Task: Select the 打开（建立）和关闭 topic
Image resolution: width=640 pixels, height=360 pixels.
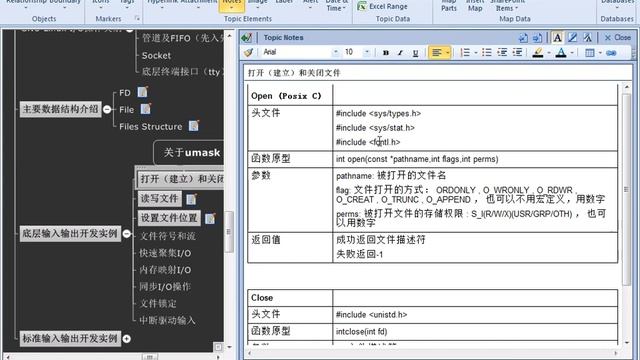Action: click(x=181, y=179)
